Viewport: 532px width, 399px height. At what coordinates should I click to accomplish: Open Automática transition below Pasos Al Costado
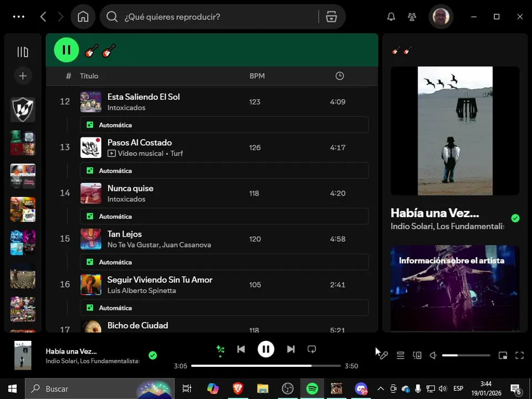click(224, 171)
